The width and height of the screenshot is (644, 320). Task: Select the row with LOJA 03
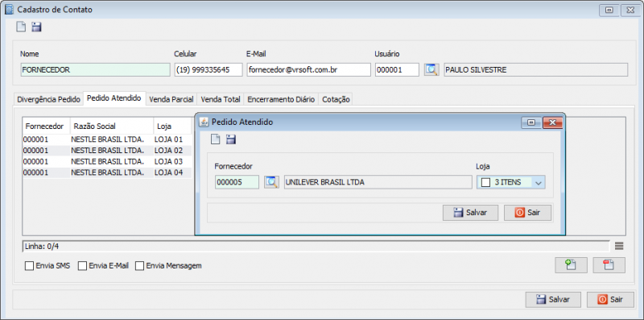coord(107,162)
